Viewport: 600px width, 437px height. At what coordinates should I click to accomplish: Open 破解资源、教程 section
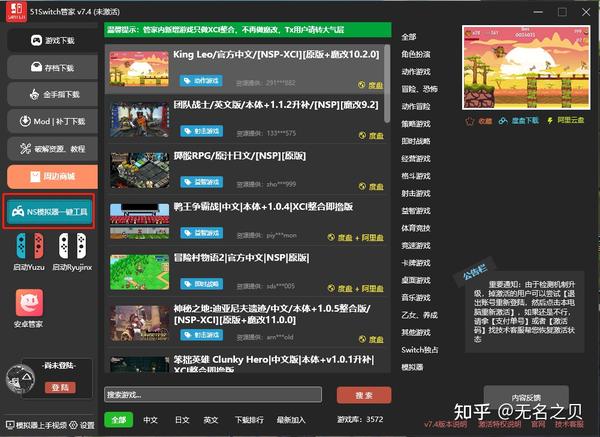pyautogui.click(x=52, y=149)
